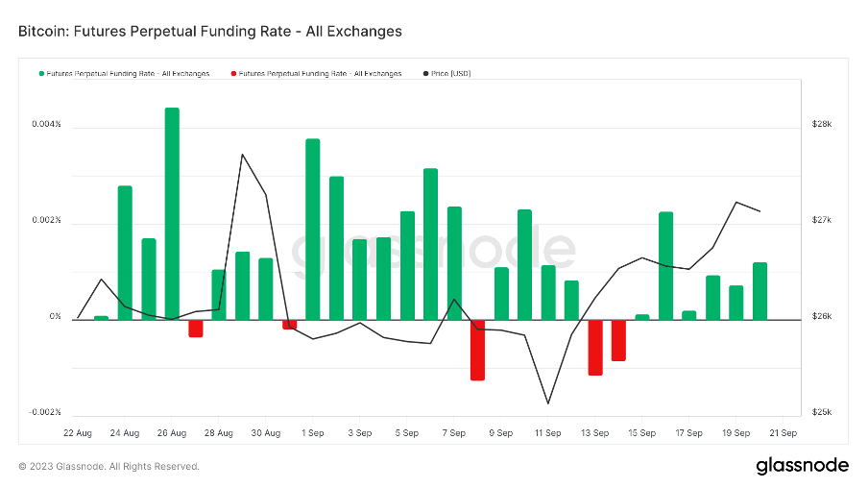Screen dimensions: 868x488
Task: Click the 22 Aug x-axis date label
Action: (77, 433)
